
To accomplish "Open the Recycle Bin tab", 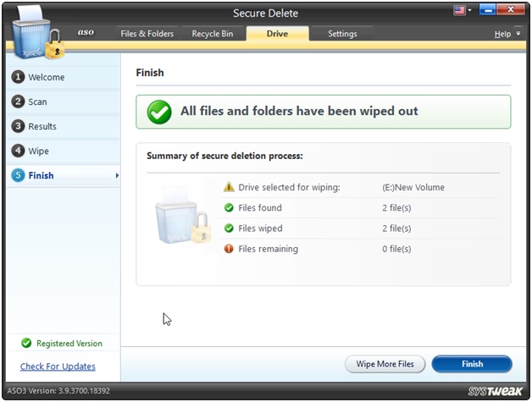I will [x=211, y=34].
